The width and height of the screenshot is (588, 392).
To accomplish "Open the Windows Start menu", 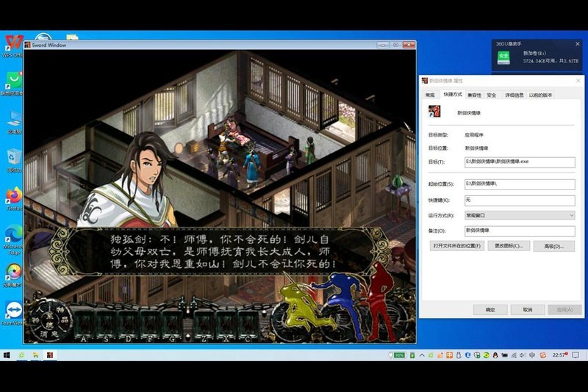I will tap(7, 355).
